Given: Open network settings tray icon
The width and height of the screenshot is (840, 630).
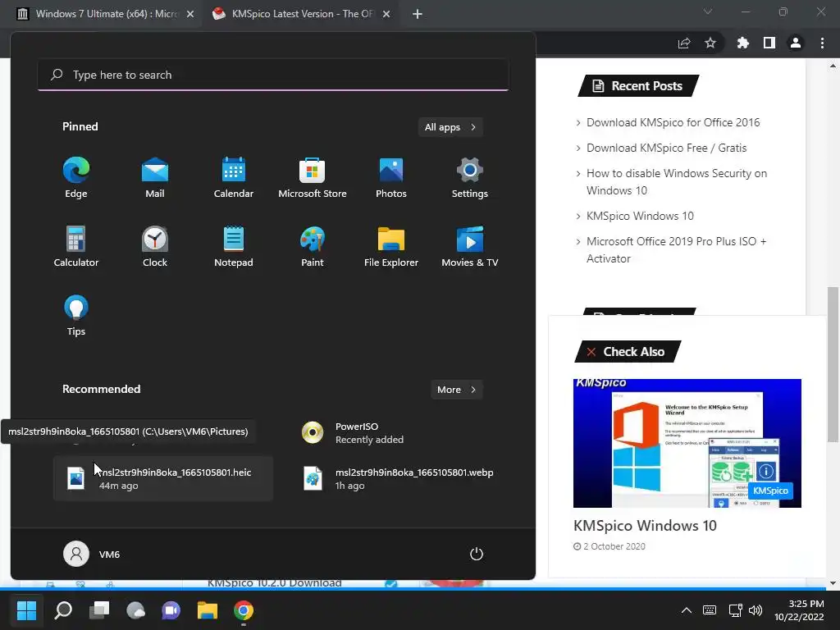Looking at the screenshot, I should (x=735, y=610).
